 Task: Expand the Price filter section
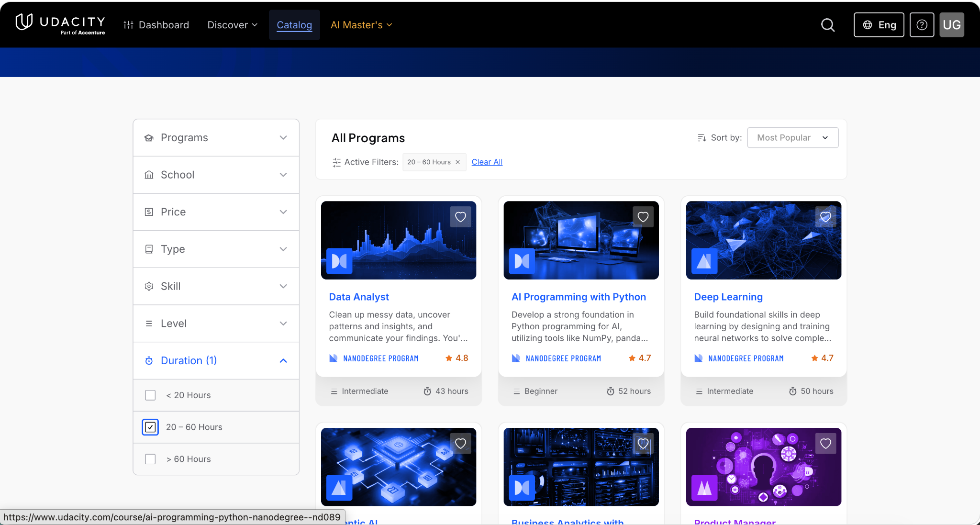point(216,212)
